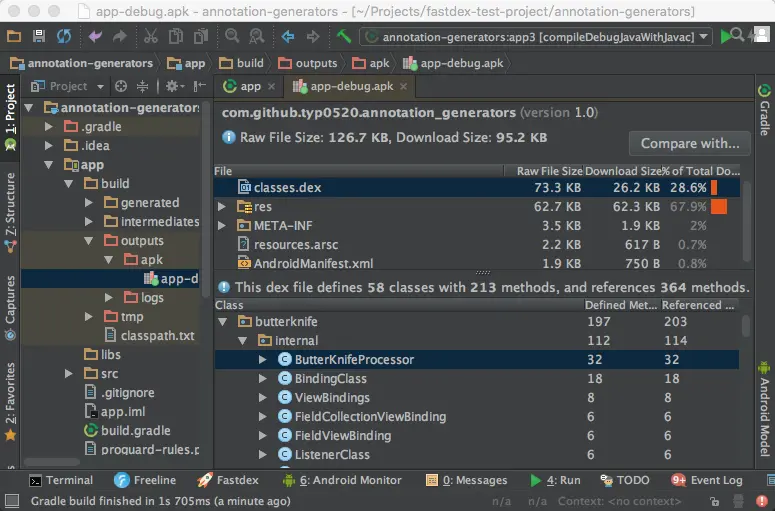
Task: Toggle tool window bars icon in status bar
Action: click(x=11, y=501)
